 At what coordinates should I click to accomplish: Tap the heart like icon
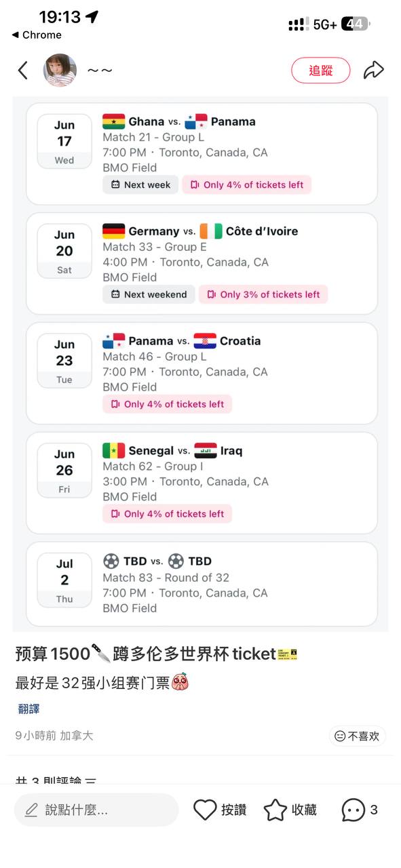pyautogui.click(x=205, y=810)
